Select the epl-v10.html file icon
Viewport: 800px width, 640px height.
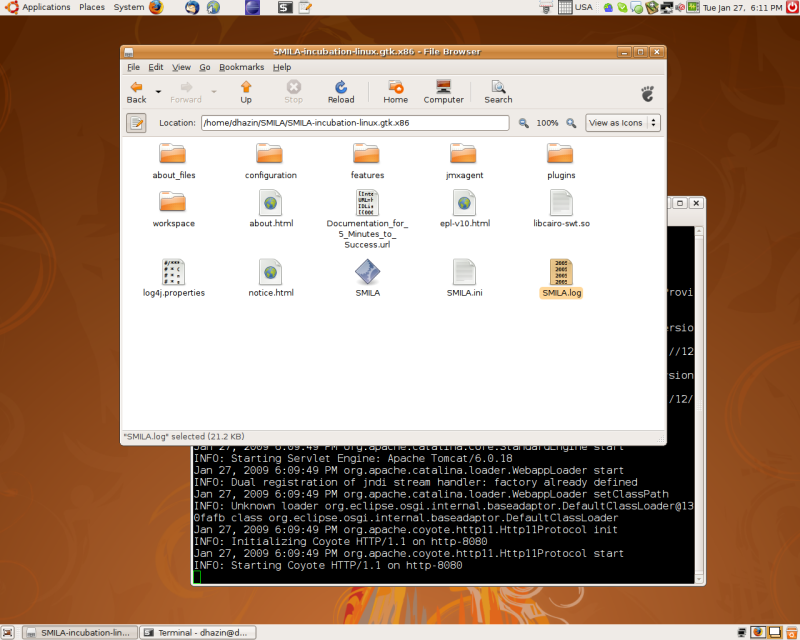[x=464, y=203]
